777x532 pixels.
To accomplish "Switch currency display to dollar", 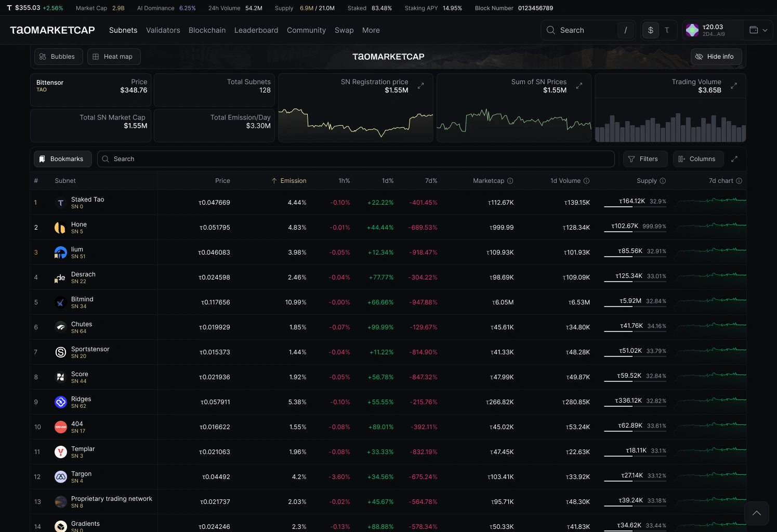I will pyautogui.click(x=651, y=30).
